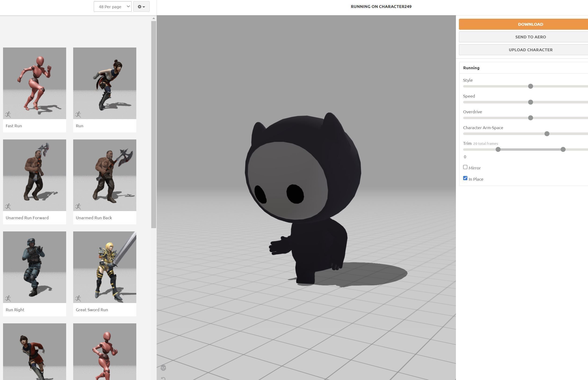Click running-man icon on Fast Run thumbnail

click(8, 114)
